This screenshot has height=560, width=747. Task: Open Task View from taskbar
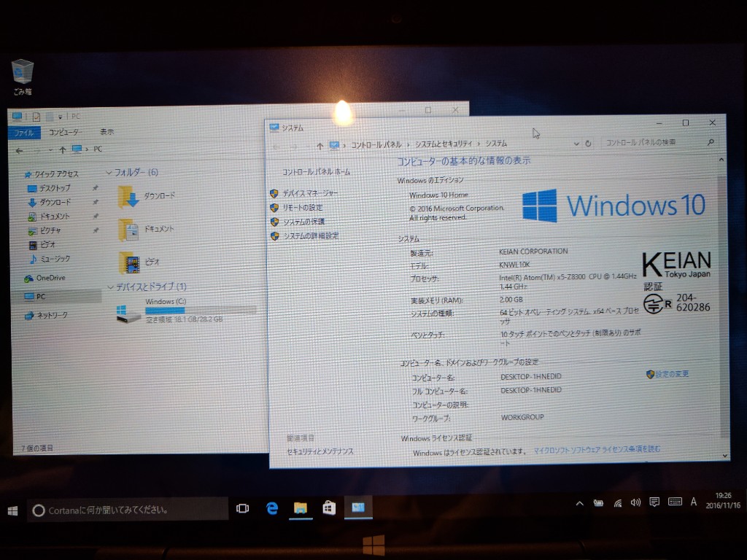pos(242,509)
